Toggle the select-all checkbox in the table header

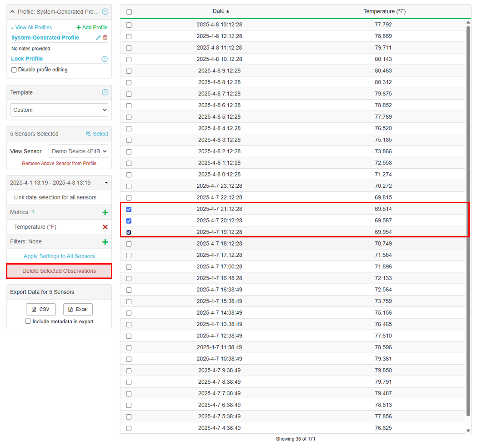[129, 12]
